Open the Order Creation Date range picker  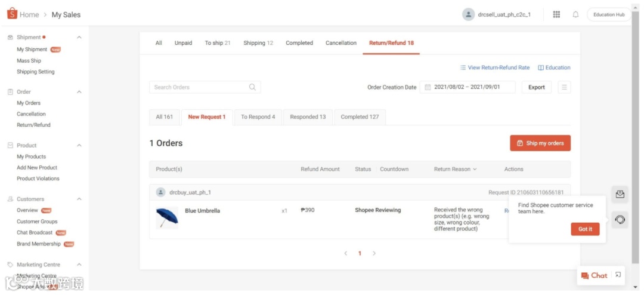tap(467, 87)
